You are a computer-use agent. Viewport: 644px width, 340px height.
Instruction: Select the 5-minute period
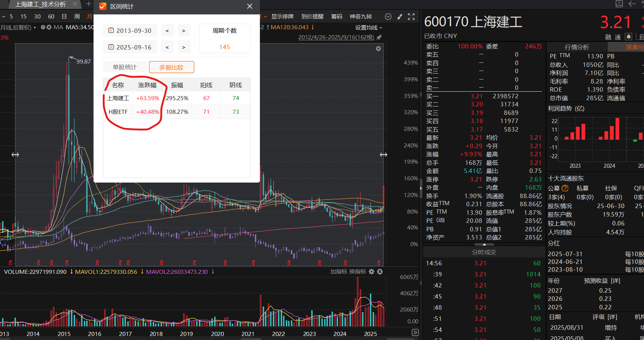coord(11,16)
